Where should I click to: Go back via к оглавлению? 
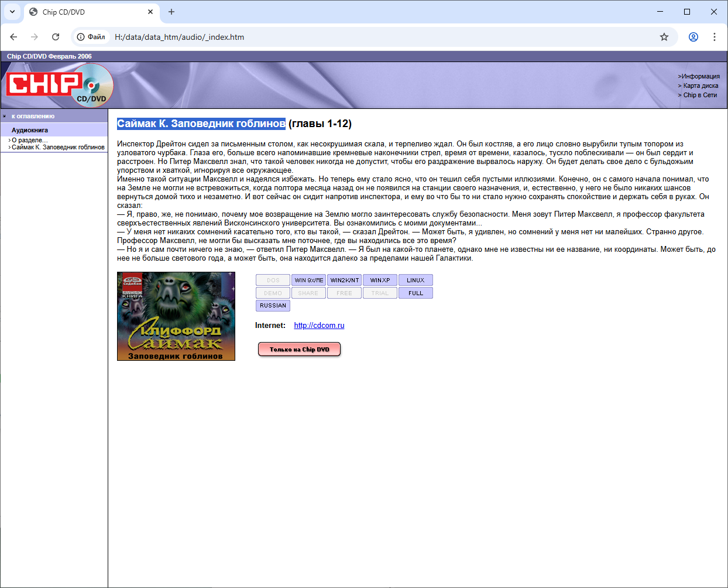33,116
